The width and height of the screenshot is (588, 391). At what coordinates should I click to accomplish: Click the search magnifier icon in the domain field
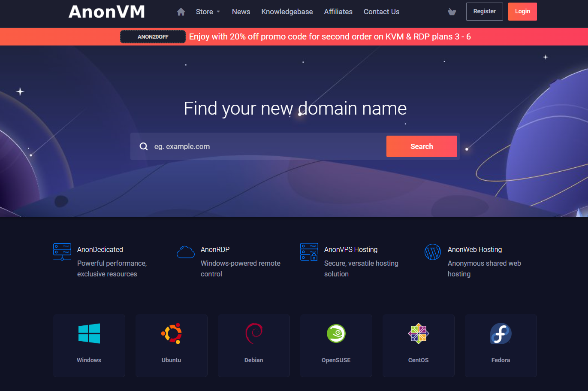coord(144,146)
